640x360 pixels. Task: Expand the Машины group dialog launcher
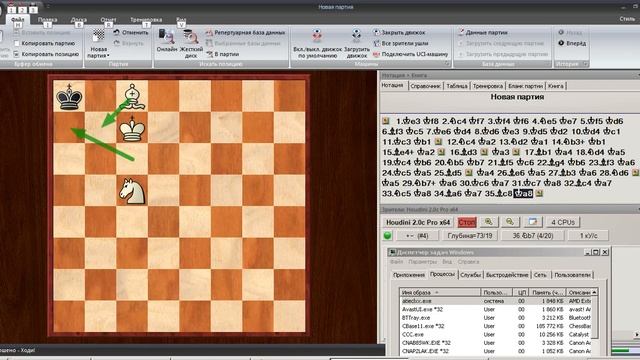click(447, 64)
